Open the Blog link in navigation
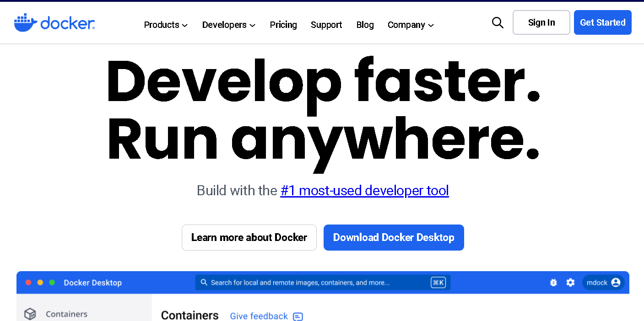This screenshot has height=321, width=644. pos(365,25)
